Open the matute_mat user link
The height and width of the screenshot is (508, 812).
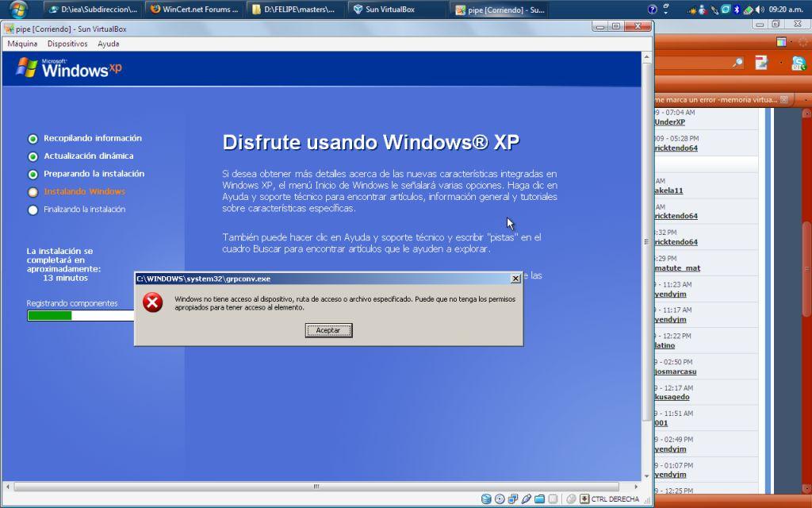click(x=677, y=268)
